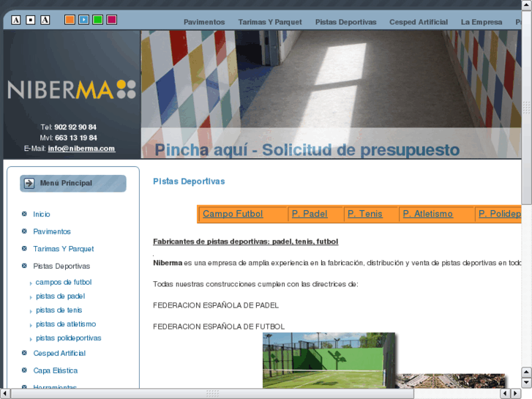532x399 pixels.
Task: Click the P. Atletismo orange tab
Action: [428, 214]
